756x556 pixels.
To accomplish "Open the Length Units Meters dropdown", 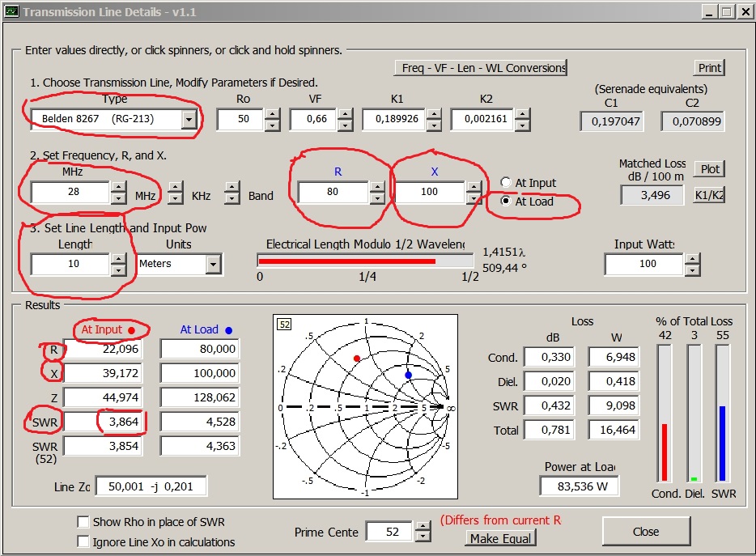I will pyautogui.click(x=213, y=264).
